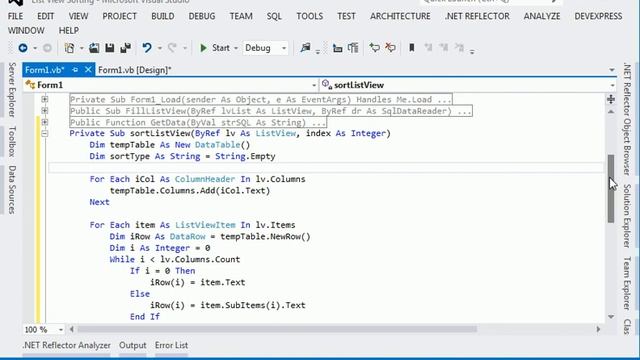The image size is (640, 360).
Task: Open the active documents list dropdown
Action: [611, 70]
